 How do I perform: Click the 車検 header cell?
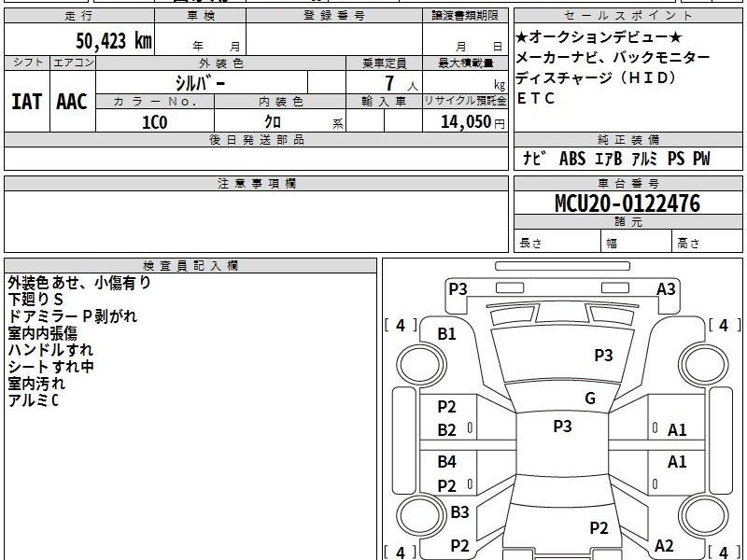201,16
